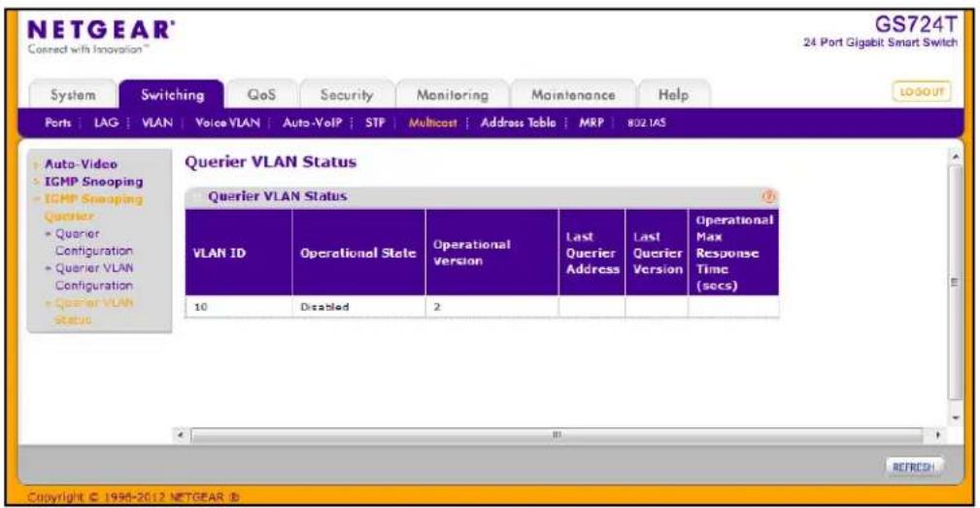Click the help icon in the Querier VLAN Status header
This screenshot has height=508, width=980.
(768, 197)
